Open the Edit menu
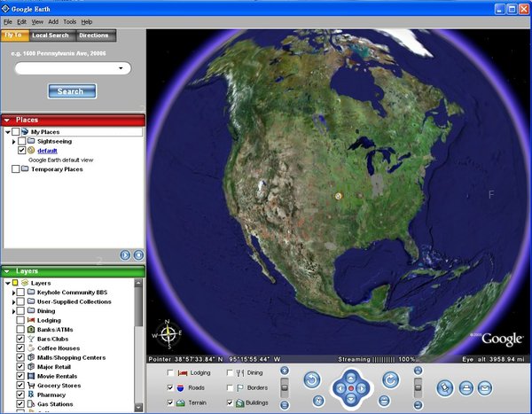 (x=21, y=21)
